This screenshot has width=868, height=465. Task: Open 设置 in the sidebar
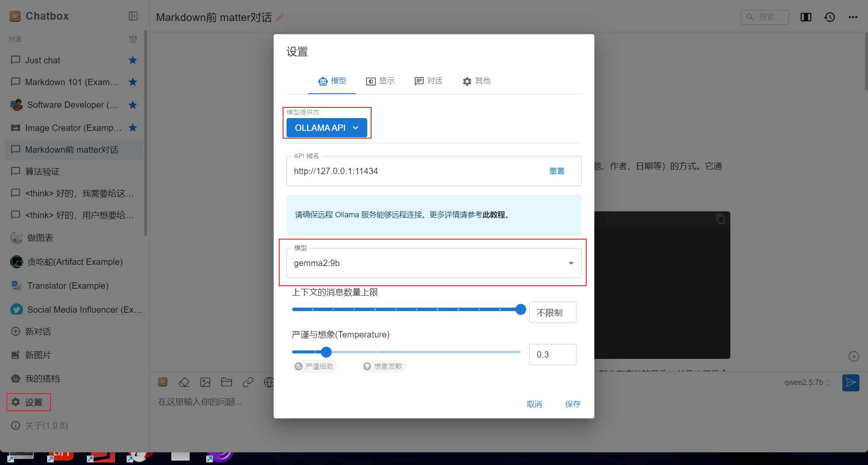29,402
